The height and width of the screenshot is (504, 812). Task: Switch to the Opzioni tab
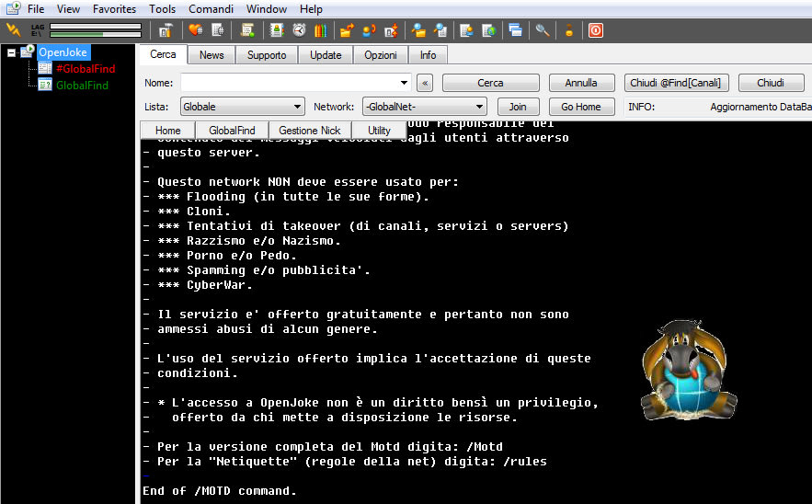[380, 55]
